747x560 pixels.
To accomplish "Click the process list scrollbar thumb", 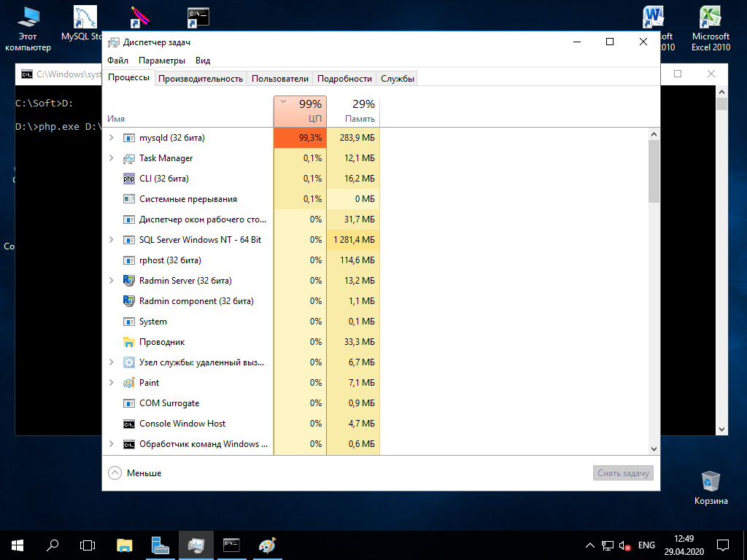I will point(654,171).
